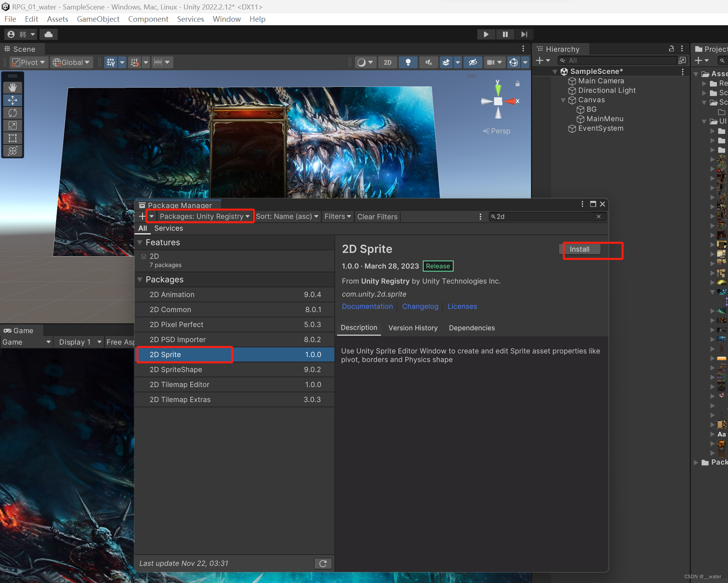Collapse the Features section
Screen dimensions: 728x583
click(x=140, y=242)
